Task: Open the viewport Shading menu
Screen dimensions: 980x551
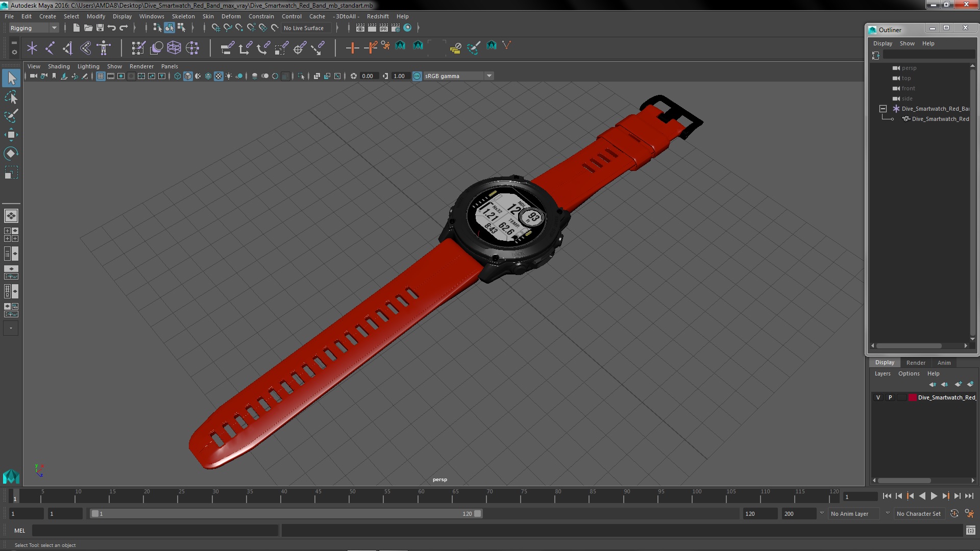Action: click(x=59, y=66)
